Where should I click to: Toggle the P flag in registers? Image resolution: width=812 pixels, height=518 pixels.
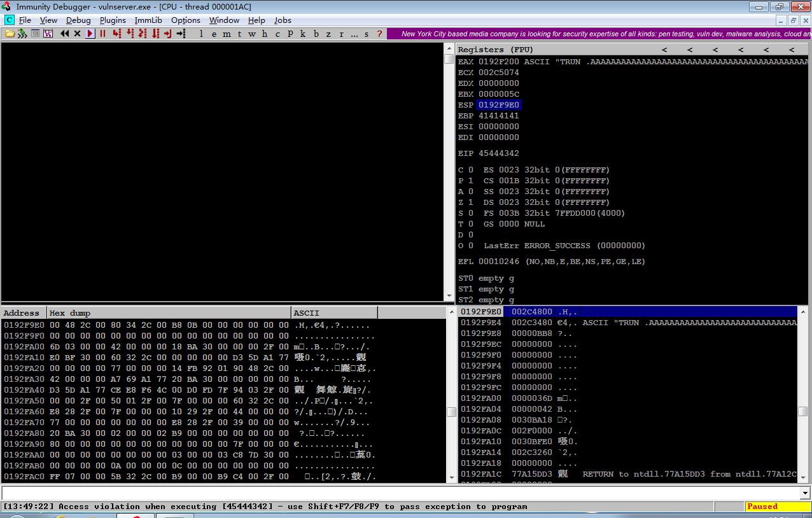coord(470,181)
